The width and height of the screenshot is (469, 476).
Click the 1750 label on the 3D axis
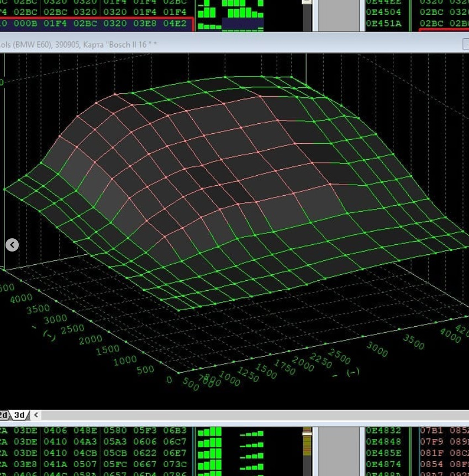coord(286,368)
